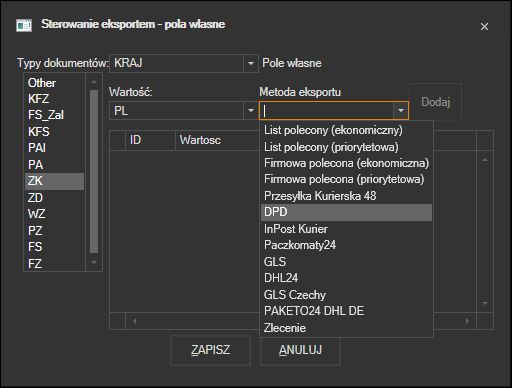Viewport: 512px width, 388px height.
Task: Select ZD document type
Action: click(54, 198)
